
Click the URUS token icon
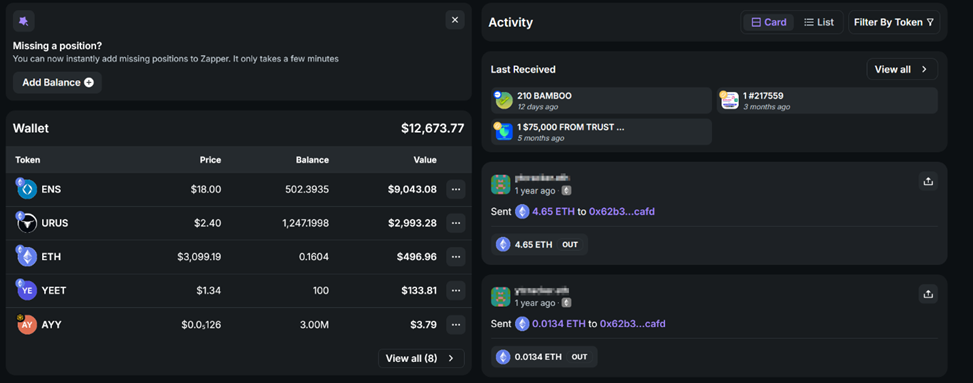coord(27,223)
